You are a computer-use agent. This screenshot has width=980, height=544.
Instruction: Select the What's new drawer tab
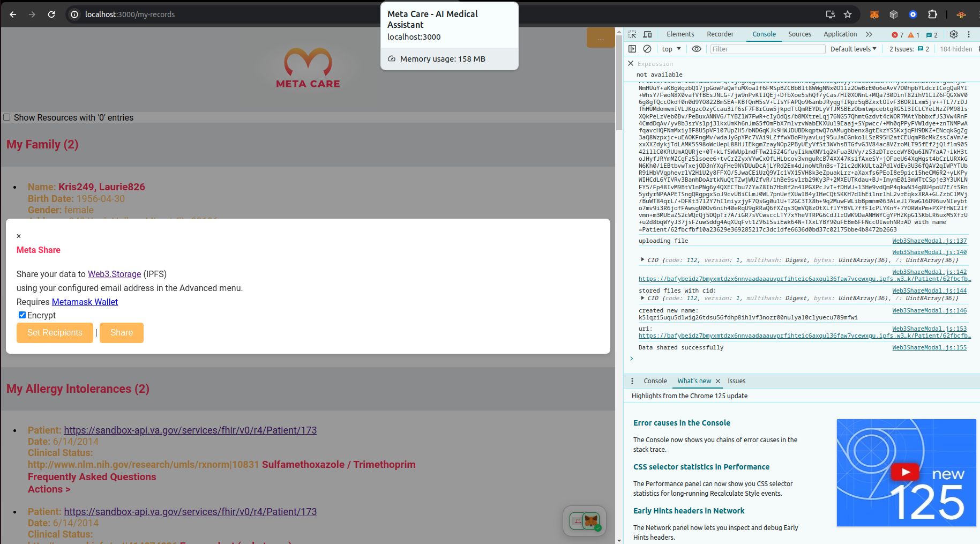point(694,381)
